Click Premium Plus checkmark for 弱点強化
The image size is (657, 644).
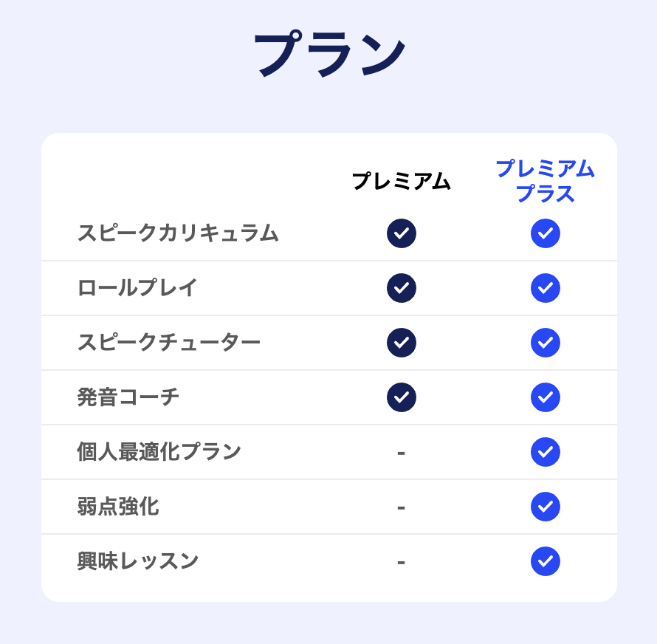(x=546, y=507)
